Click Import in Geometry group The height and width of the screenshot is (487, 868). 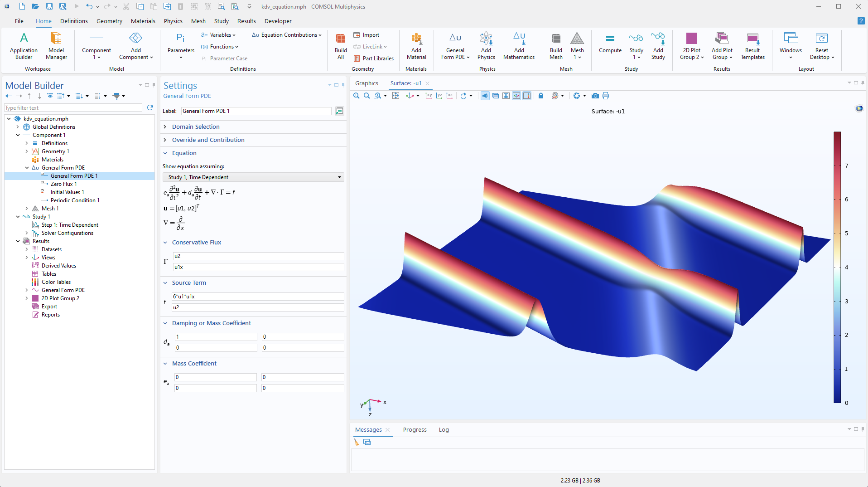366,35
